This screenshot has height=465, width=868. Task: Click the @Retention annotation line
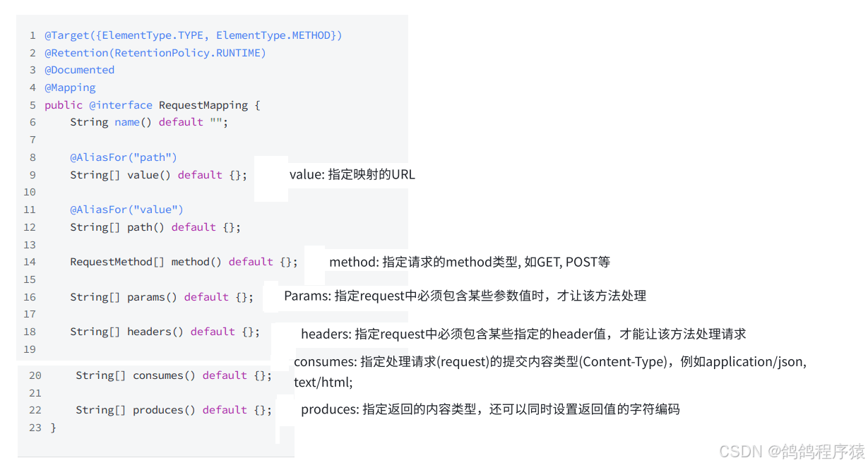click(x=155, y=53)
